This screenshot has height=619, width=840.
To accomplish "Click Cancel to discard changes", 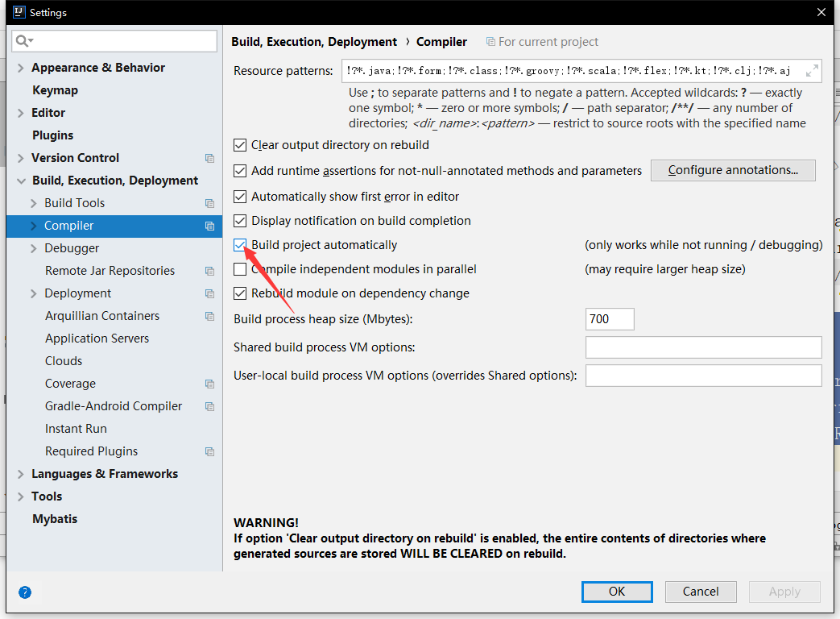I will click(701, 592).
